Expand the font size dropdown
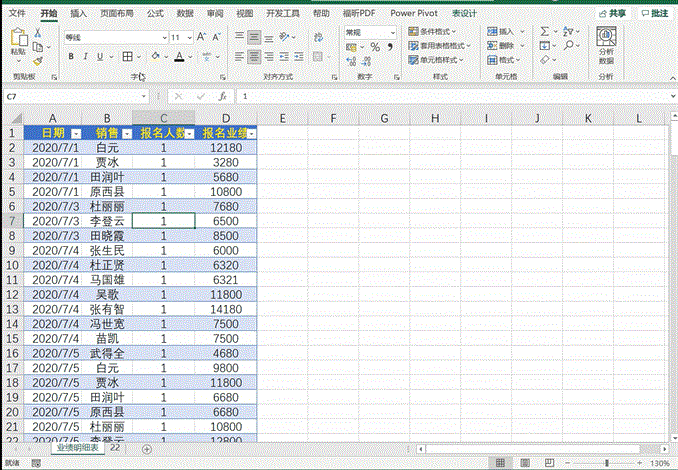Image resolution: width=678 pixels, height=470 pixels. point(188,37)
